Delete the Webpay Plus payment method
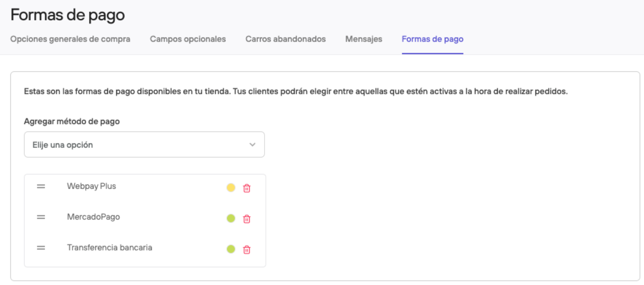 click(247, 188)
